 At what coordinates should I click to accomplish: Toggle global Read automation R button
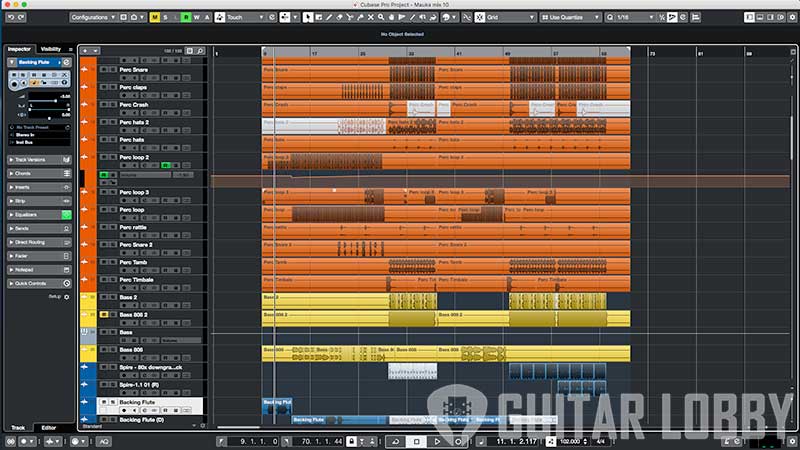186,17
